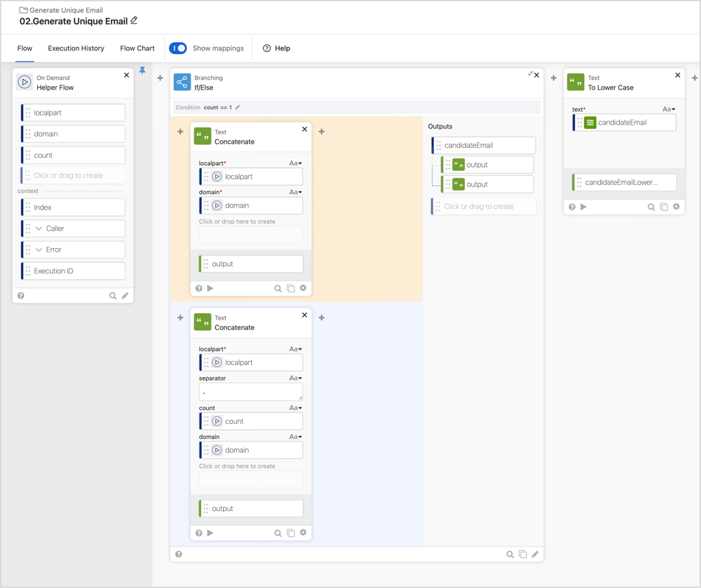
Task: Open settings gear on the lower Concatenate card
Action: tap(303, 533)
